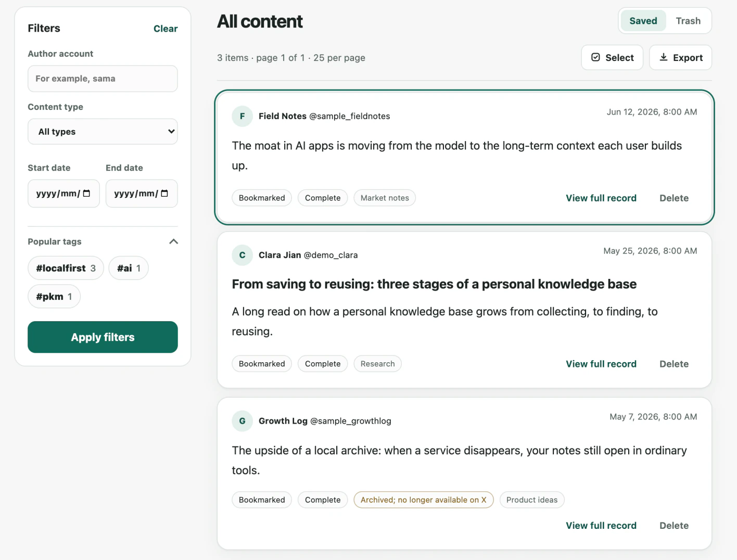The height and width of the screenshot is (560, 737).
Task: Delete the Clara Jian post
Action: click(674, 364)
